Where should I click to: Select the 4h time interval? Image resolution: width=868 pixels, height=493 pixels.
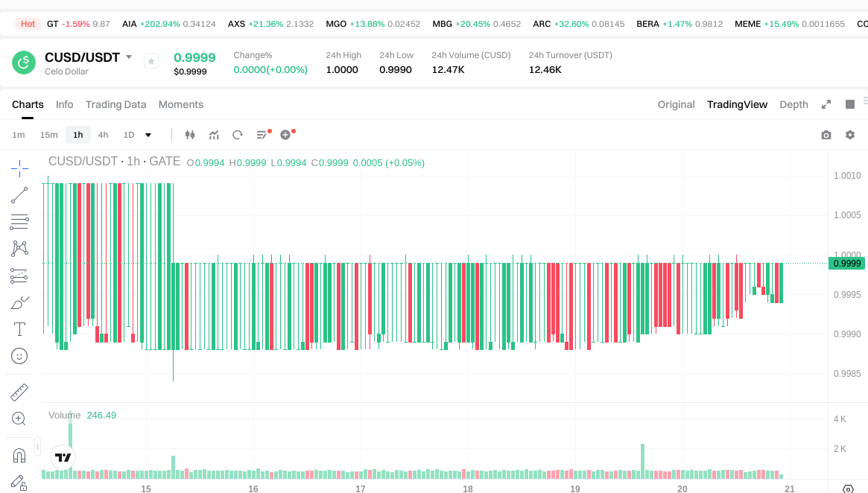(103, 135)
